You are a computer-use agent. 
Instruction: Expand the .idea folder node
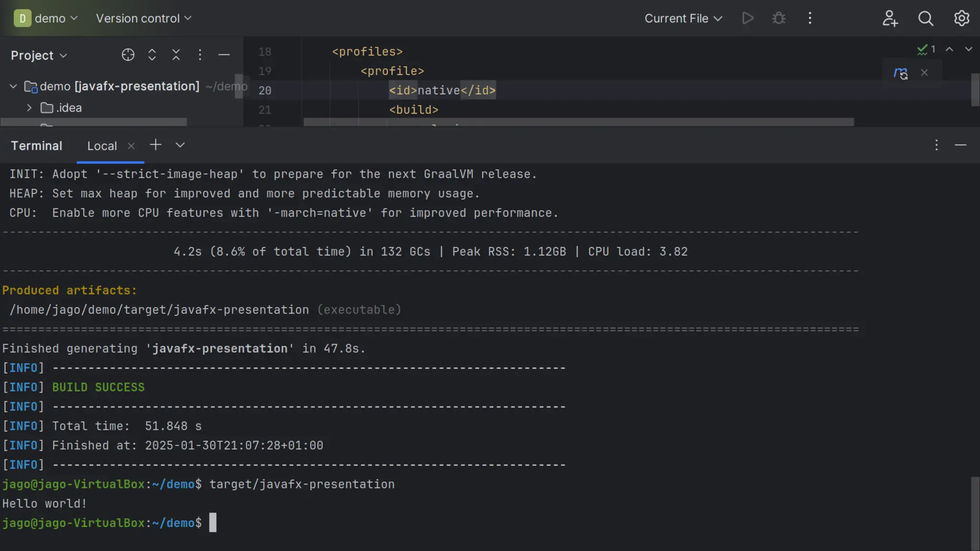29,108
